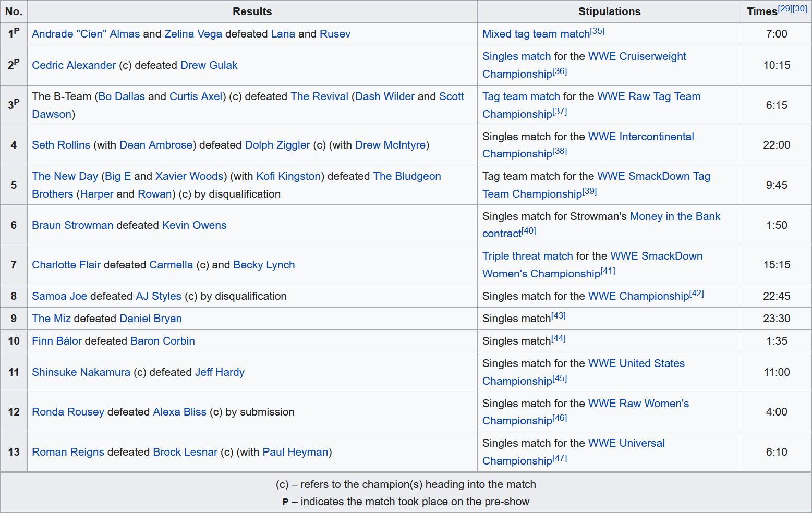Open the Andrade "Cien" Almas link
This screenshot has width=812, height=513.
(x=86, y=34)
